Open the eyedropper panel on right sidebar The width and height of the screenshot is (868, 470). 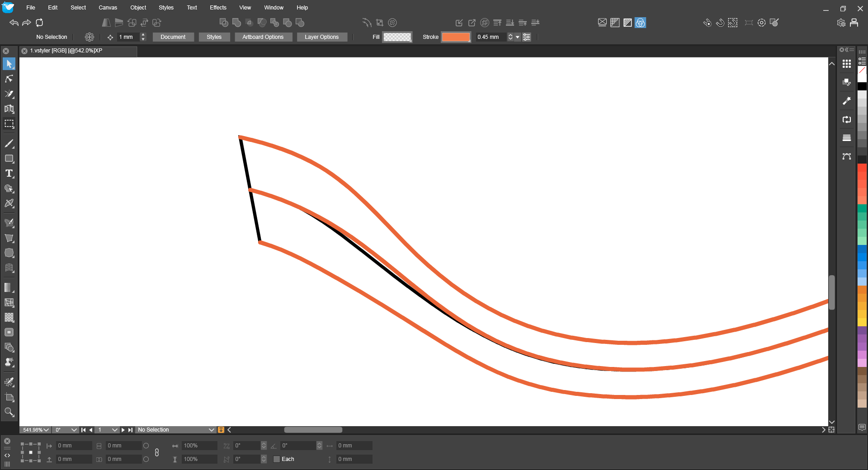tap(847, 101)
